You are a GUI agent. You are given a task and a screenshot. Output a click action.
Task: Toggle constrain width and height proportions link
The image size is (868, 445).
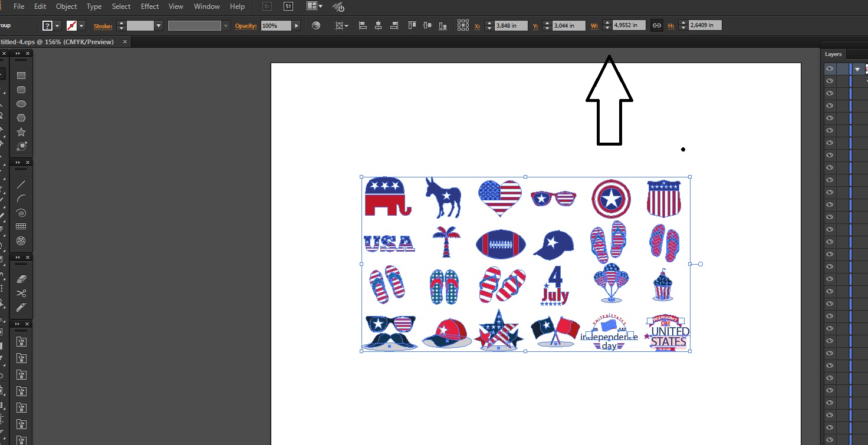coord(657,25)
